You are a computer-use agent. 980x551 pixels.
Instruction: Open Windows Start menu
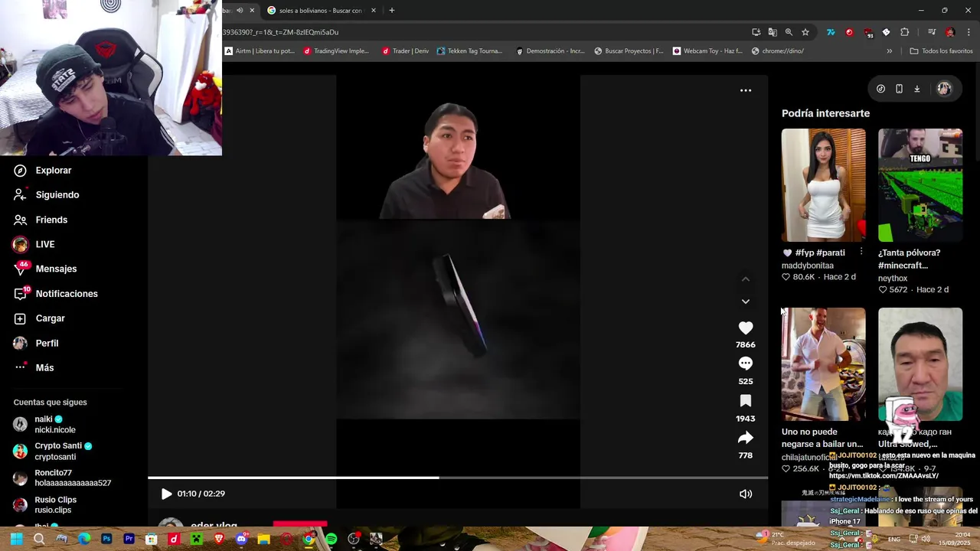click(x=16, y=539)
